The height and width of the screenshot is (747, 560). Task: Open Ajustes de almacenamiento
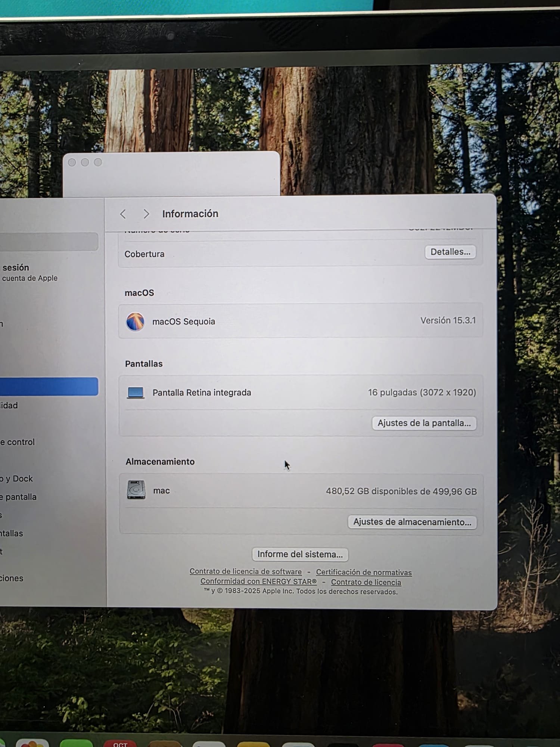(412, 522)
